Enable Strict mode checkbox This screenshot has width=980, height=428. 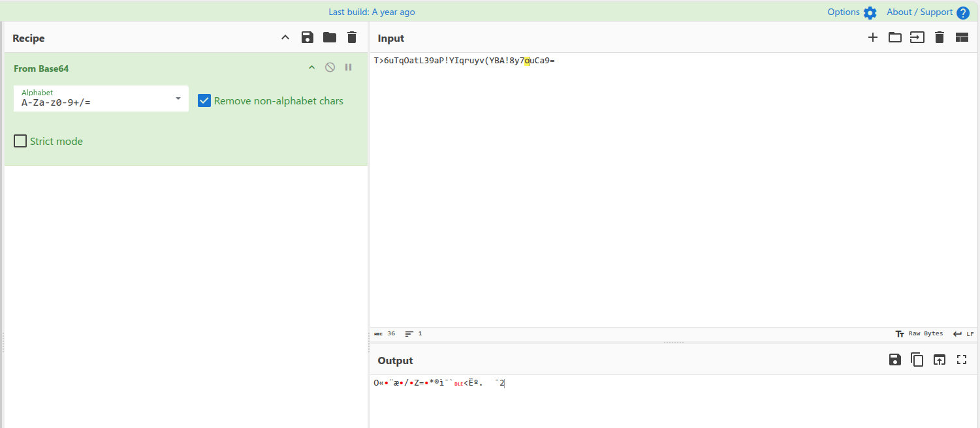[x=20, y=141]
